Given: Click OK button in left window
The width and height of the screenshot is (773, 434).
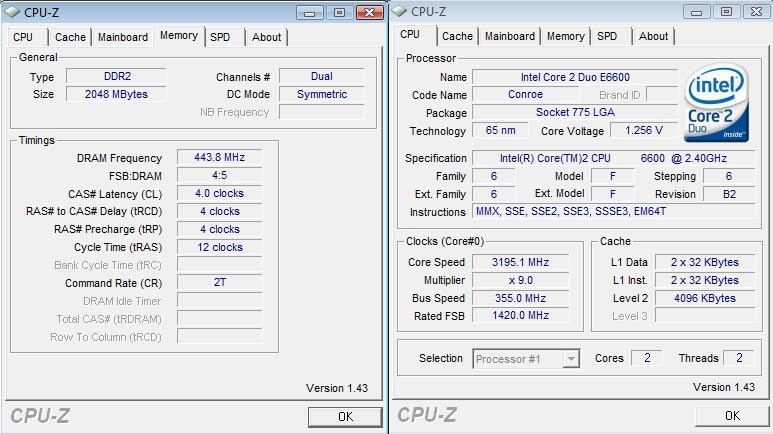Looking at the screenshot, I should 345,417.
